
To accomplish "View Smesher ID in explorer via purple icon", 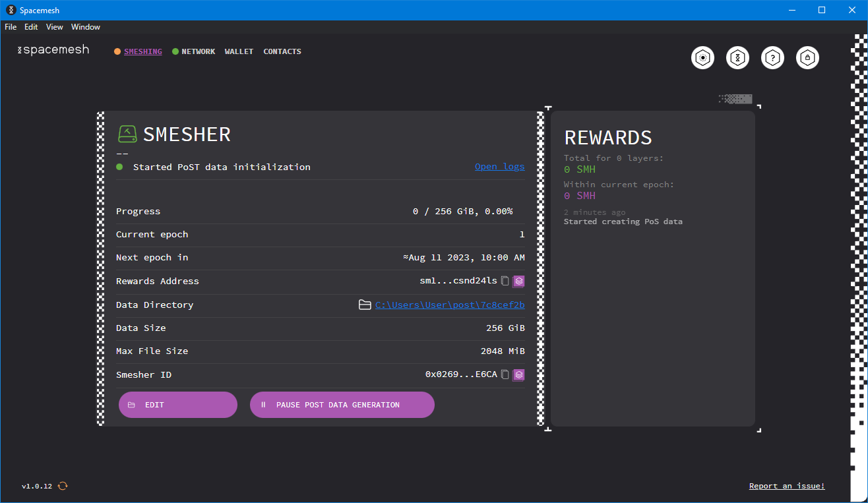I will click(x=519, y=374).
